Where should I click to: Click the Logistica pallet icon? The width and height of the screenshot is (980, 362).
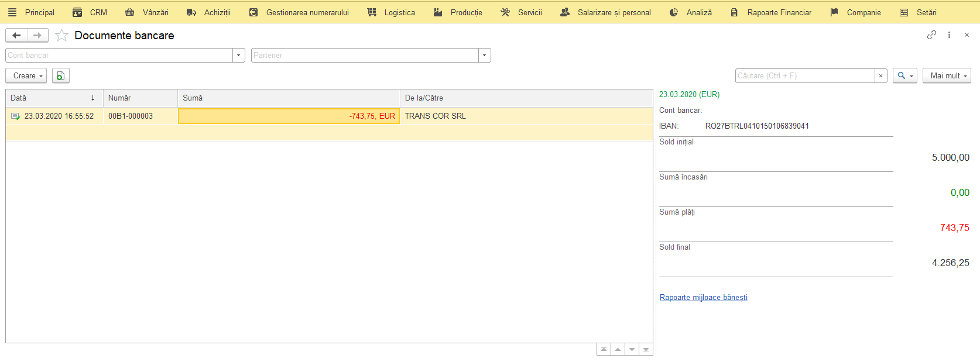[x=372, y=12]
